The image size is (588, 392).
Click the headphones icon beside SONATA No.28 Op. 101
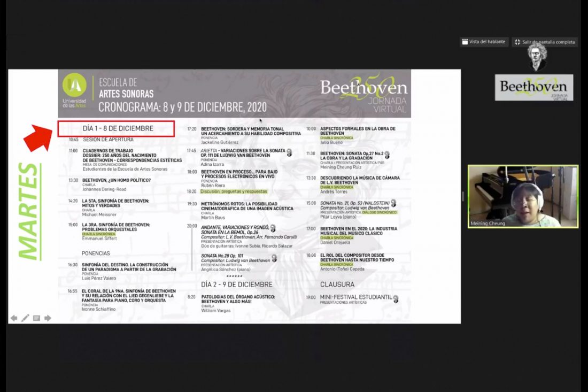(274, 259)
